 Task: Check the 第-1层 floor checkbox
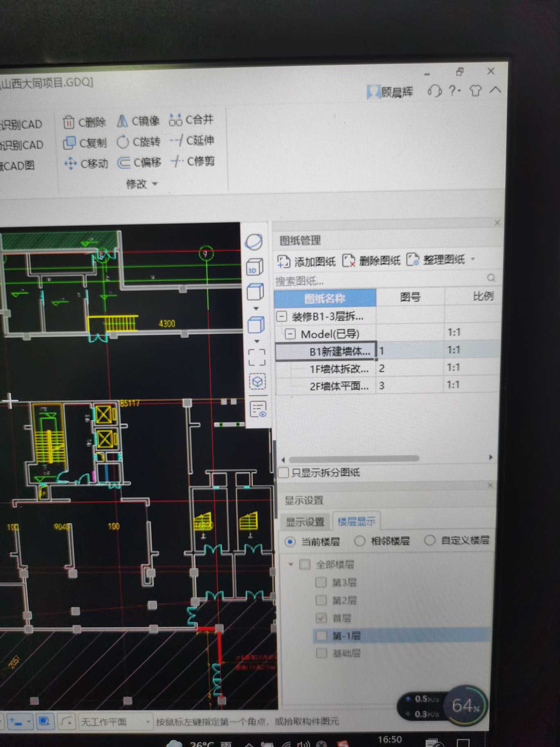click(322, 636)
